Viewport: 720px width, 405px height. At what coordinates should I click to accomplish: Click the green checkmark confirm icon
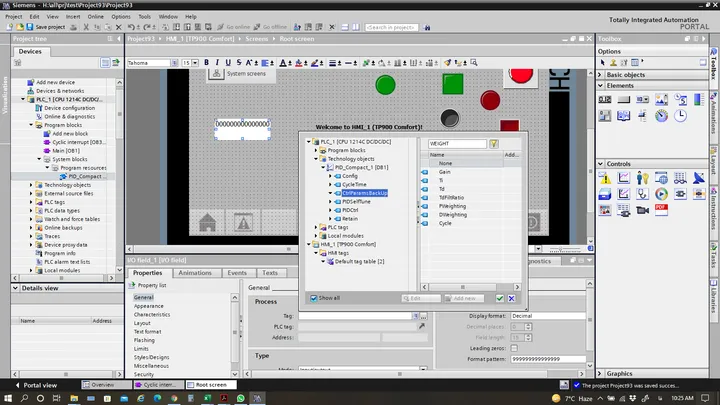[x=500, y=298]
